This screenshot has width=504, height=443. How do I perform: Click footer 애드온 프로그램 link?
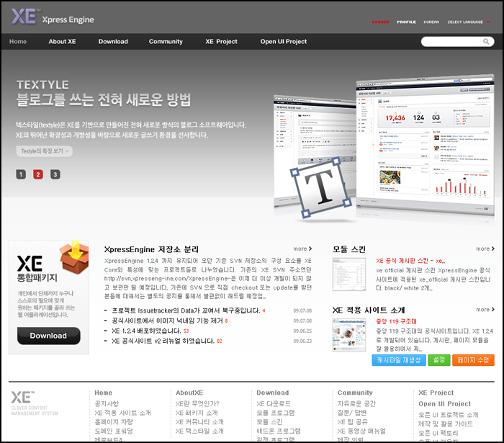point(279,431)
